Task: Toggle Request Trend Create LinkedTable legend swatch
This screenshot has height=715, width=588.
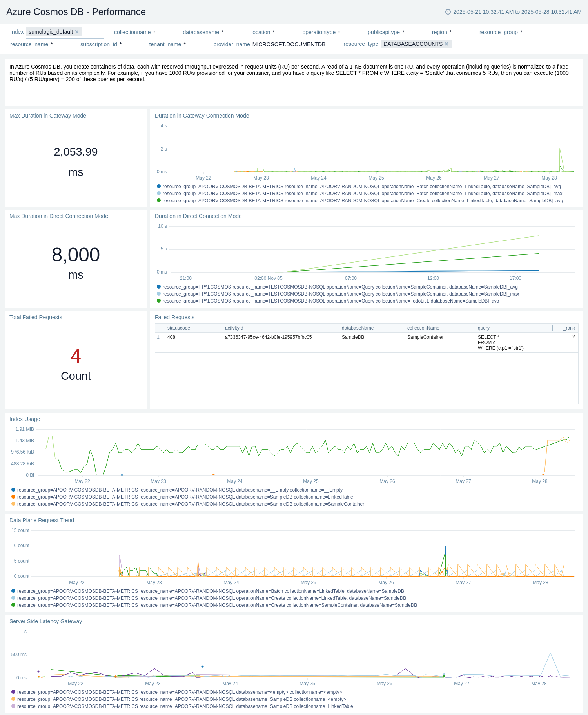Action: pos(13,598)
